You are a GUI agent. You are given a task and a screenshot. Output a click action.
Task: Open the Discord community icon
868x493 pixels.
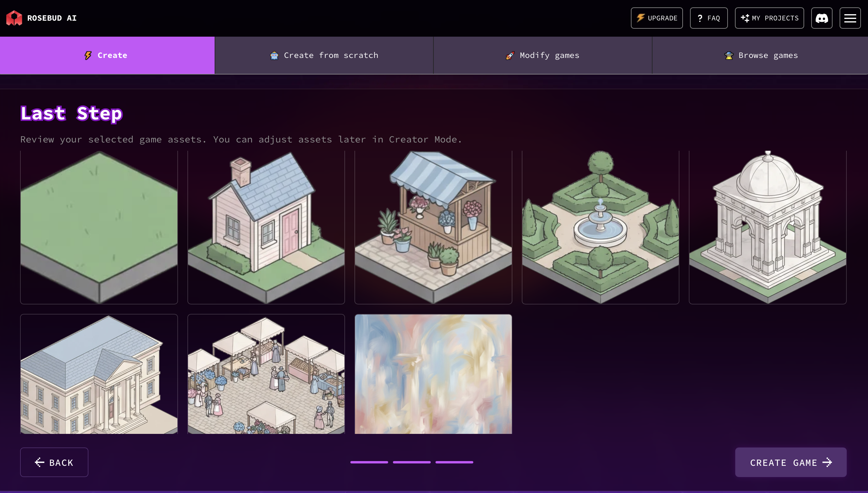pos(821,18)
